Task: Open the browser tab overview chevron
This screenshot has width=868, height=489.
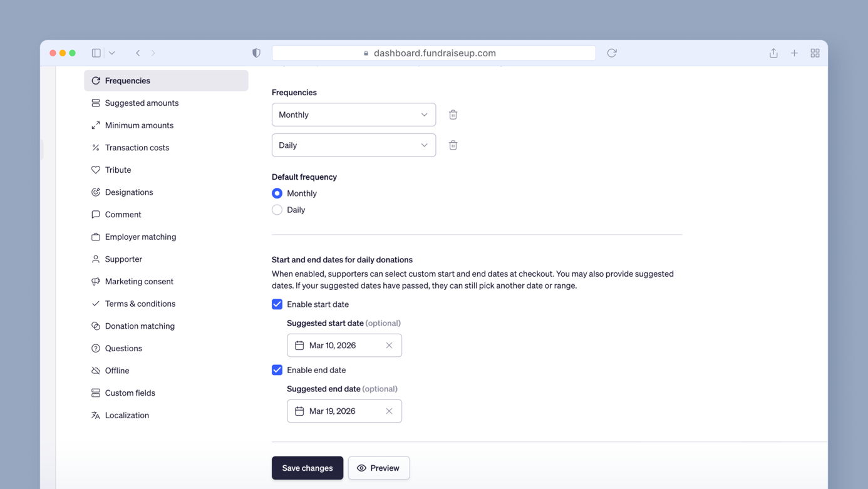Action: [x=111, y=53]
